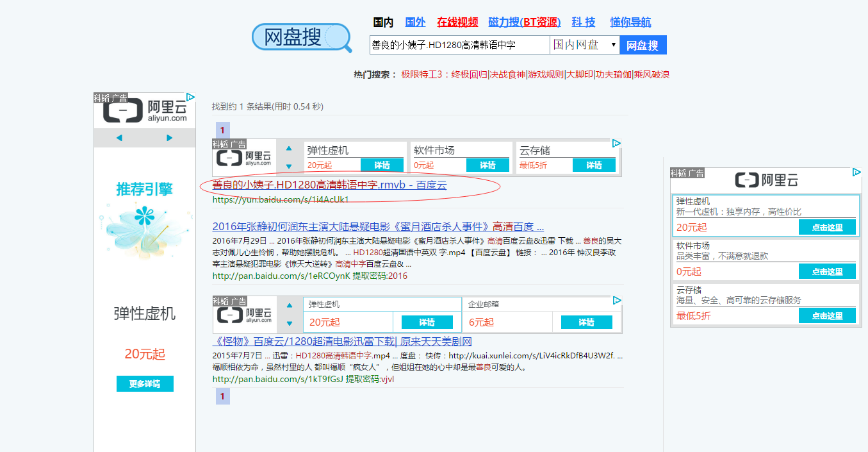868x452 pixels.
Task: Open the 科技 tab
Action: [584, 22]
